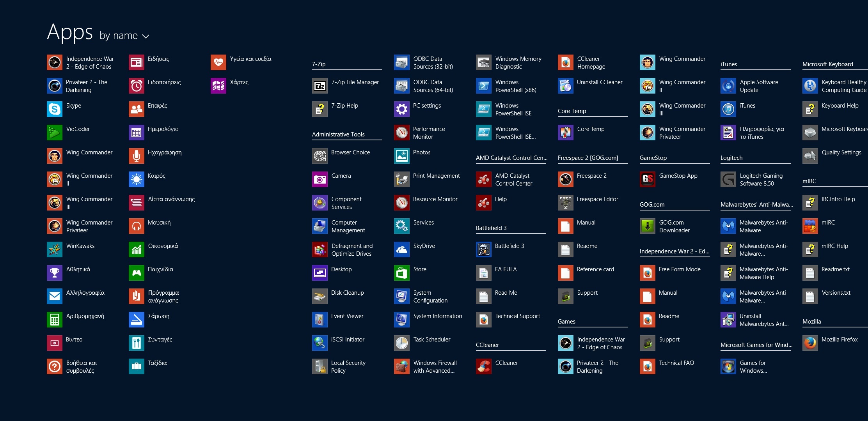Open the Games for Windows icon
This screenshot has height=421, width=868.
pyautogui.click(x=728, y=366)
